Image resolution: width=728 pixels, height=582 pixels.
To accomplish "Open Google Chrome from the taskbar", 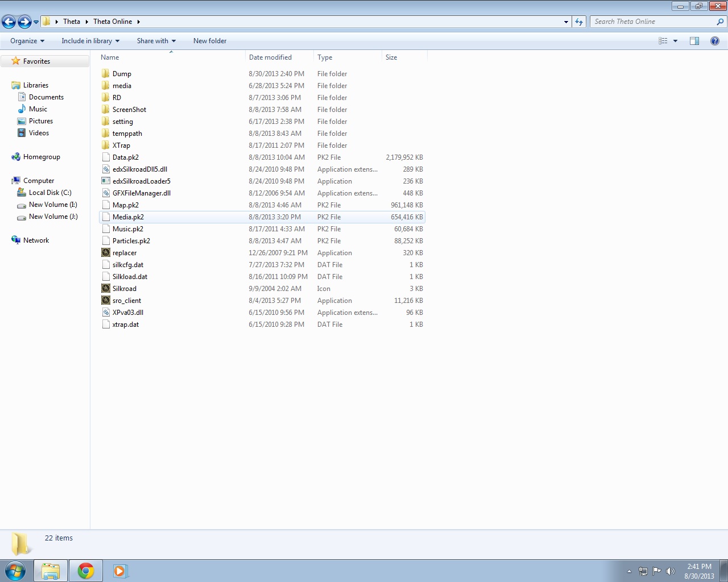I will pyautogui.click(x=86, y=571).
